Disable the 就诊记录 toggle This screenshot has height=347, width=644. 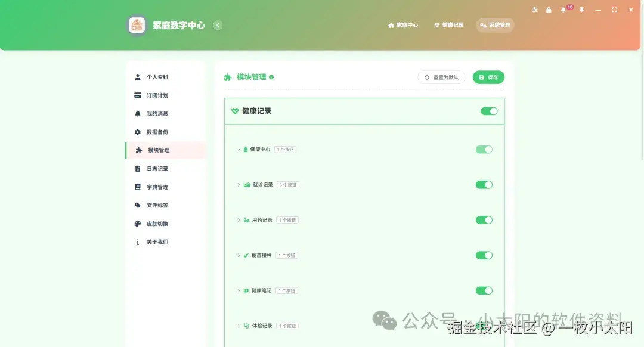(484, 184)
